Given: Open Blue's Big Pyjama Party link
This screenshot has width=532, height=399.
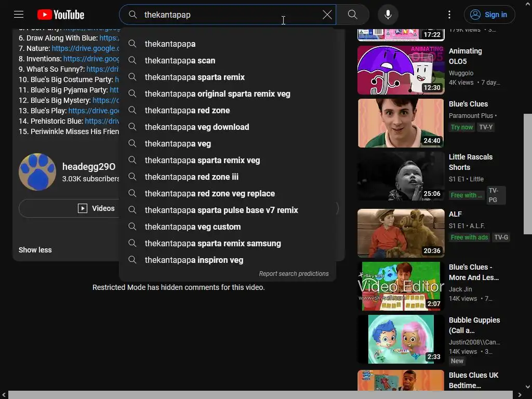Looking at the screenshot, I should (114, 90).
